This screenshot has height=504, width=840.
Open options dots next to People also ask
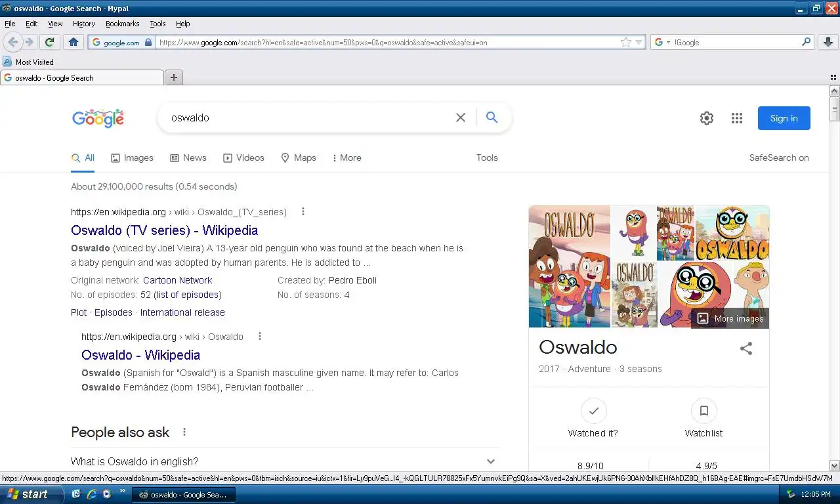184,432
